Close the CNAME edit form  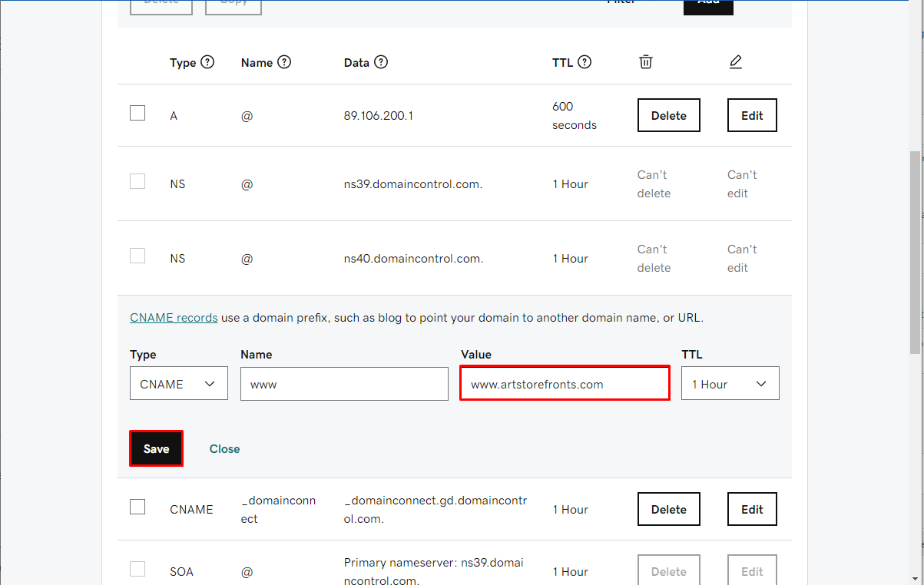tap(225, 448)
